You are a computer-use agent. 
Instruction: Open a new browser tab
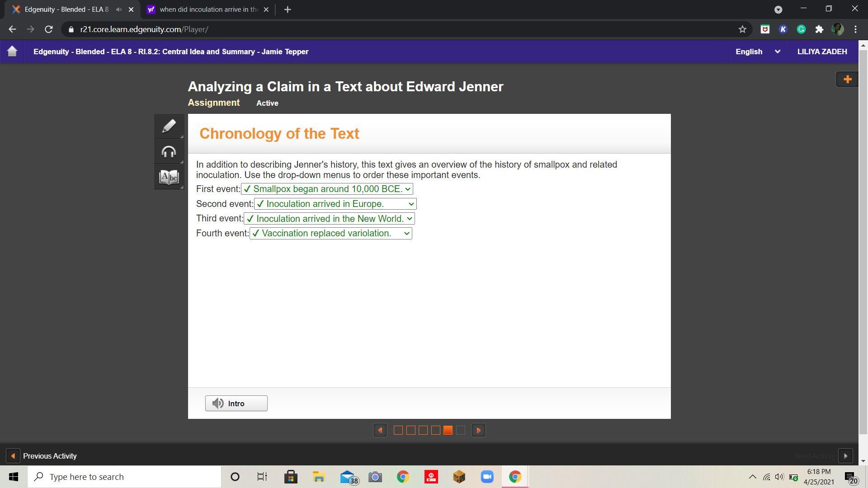[x=288, y=9]
